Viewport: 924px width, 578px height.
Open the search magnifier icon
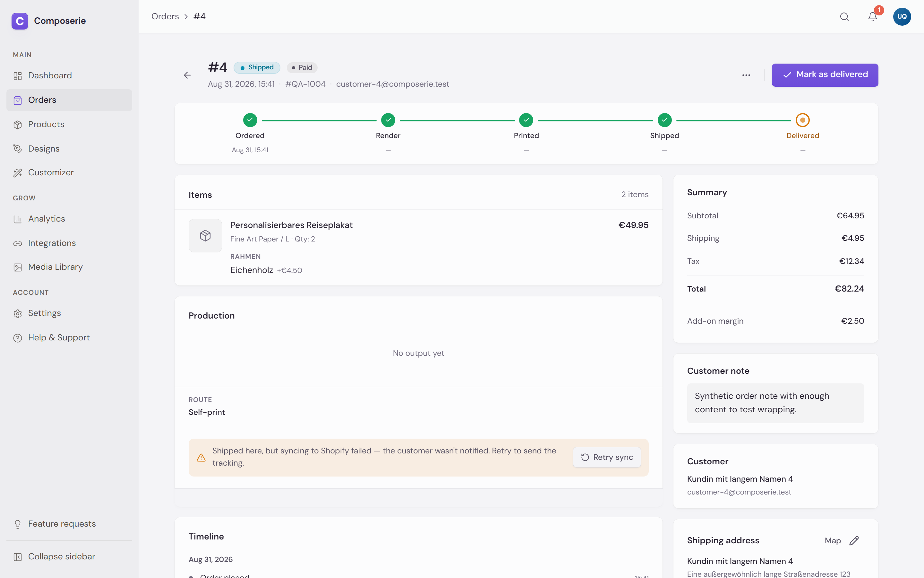pos(844,16)
